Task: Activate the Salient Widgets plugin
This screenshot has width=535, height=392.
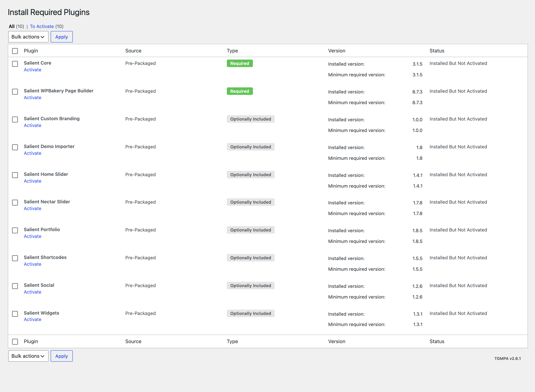Action: point(32,319)
